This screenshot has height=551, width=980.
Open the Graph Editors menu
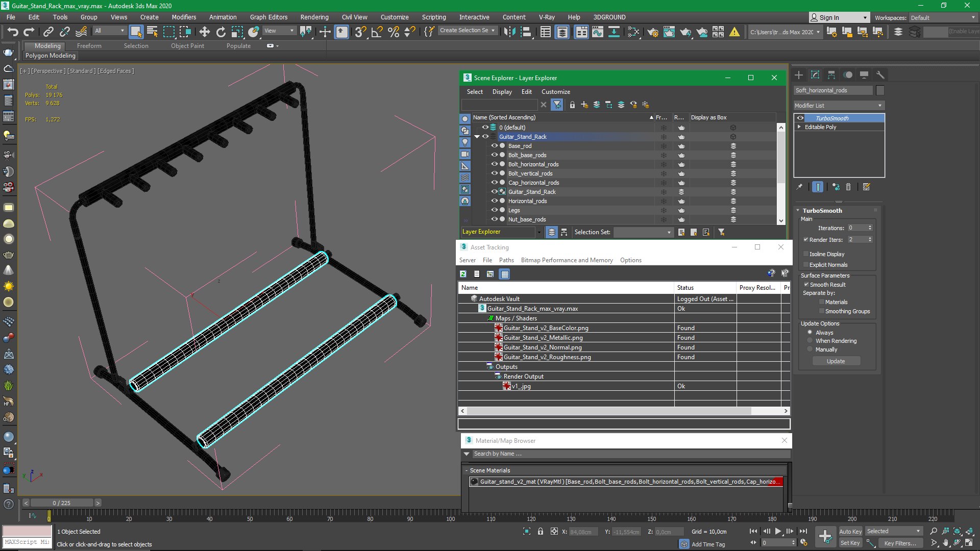coord(268,17)
